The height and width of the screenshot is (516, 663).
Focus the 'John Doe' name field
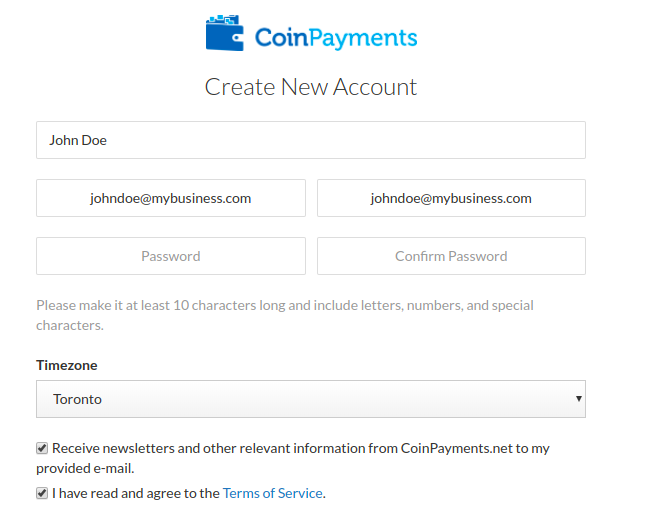click(311, 140)
